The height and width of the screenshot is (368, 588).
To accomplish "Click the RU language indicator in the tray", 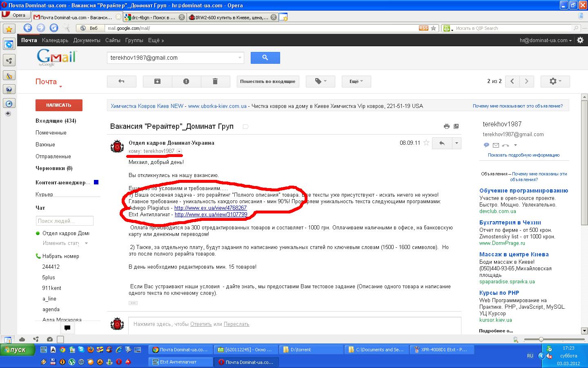I will point(530,356).
